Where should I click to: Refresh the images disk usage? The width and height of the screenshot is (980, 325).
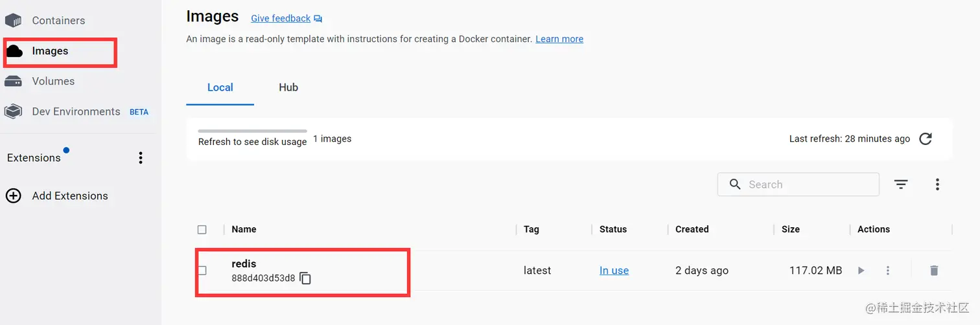pyautogui.click(x=926, y=139)
